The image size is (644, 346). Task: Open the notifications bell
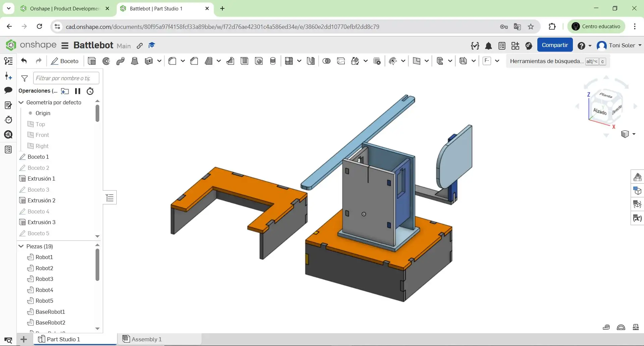[x=489, y=46]
